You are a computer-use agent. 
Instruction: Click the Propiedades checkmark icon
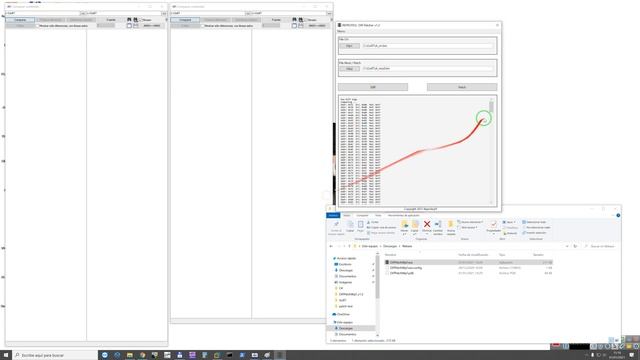493,224
